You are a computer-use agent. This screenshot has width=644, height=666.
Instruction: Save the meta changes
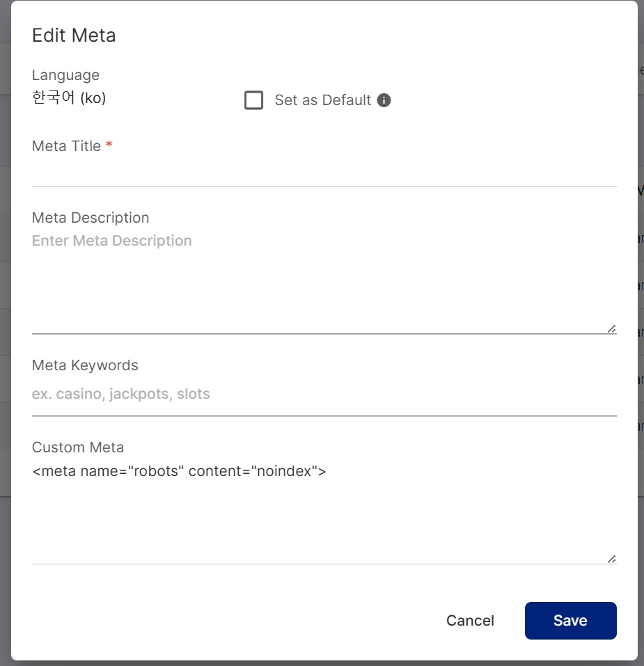(570, 621)
